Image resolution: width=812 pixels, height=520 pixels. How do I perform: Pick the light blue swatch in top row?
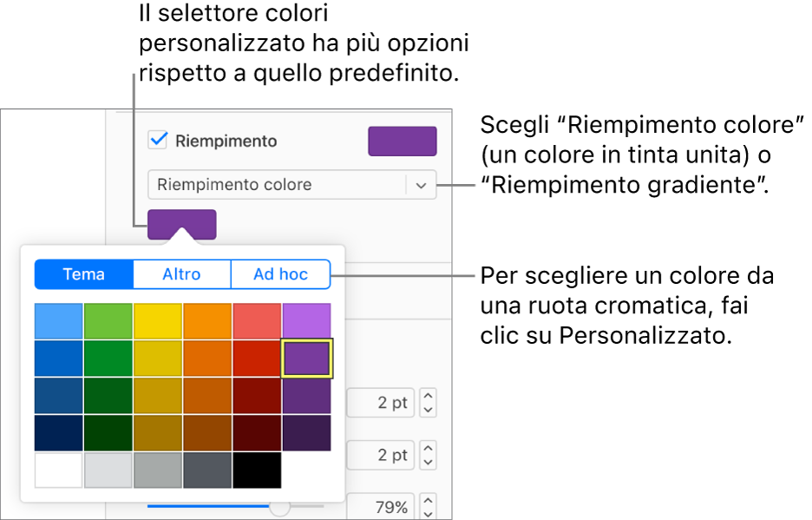point(58,320)
